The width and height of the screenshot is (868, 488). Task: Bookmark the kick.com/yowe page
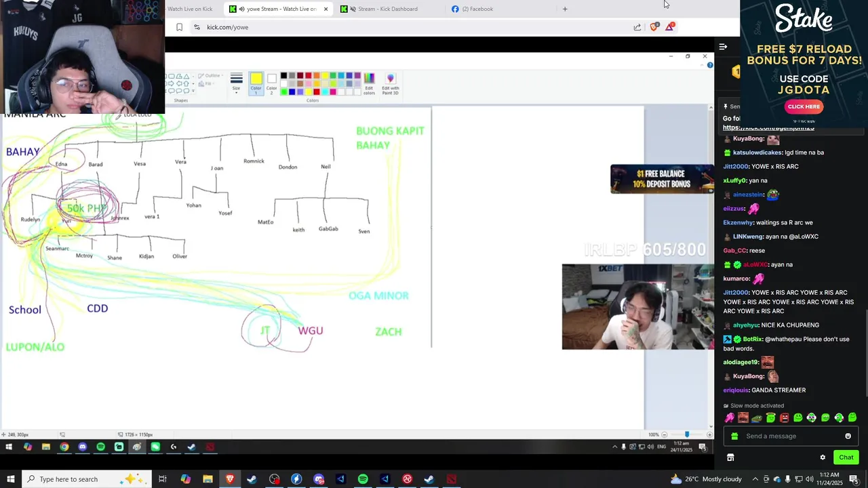(x=179, y=27)
